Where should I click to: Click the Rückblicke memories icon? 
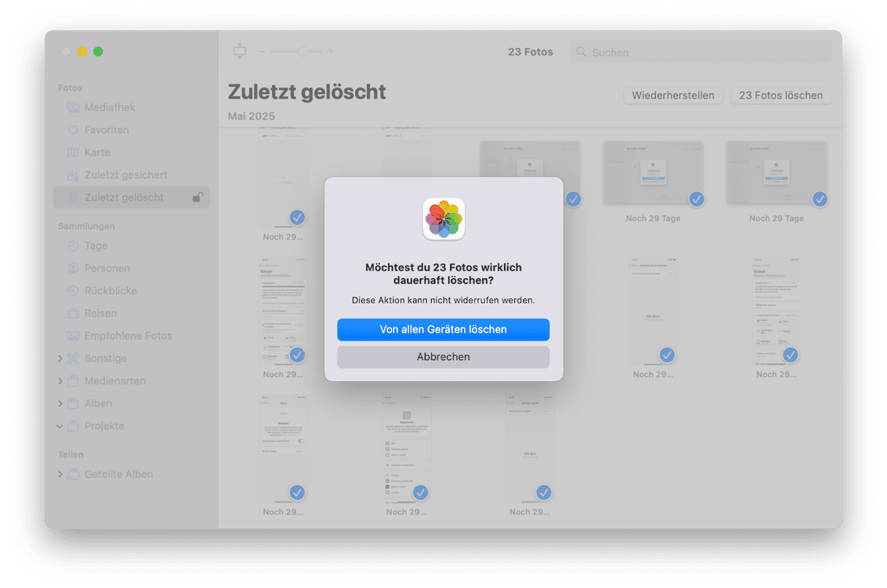pos(73,291)
